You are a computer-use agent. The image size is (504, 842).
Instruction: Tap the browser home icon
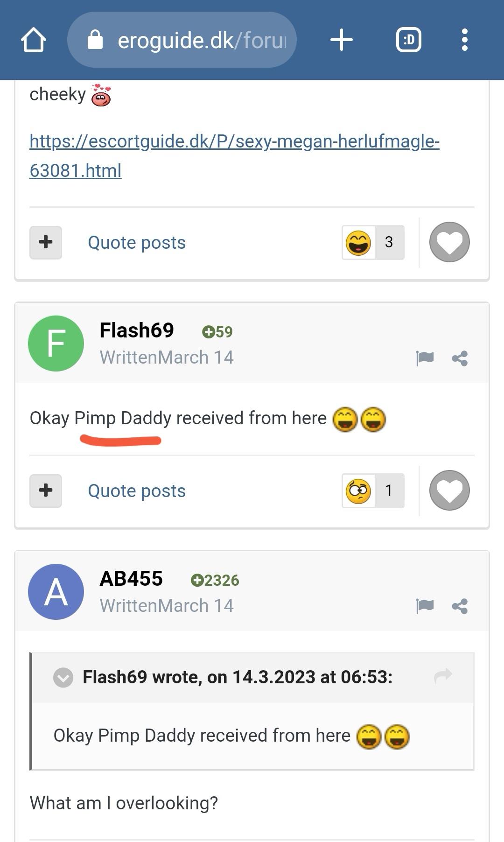pos(34,40)
